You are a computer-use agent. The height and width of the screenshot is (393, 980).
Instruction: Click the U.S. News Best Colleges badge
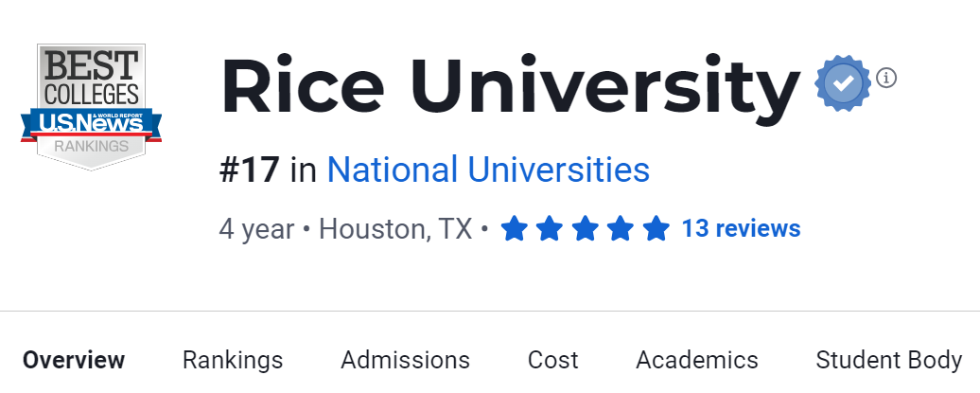pos(91,106)
